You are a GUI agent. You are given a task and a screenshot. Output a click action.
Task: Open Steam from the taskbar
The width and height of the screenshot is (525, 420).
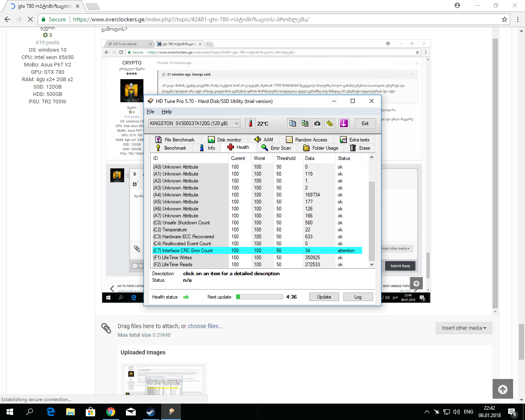151,412
